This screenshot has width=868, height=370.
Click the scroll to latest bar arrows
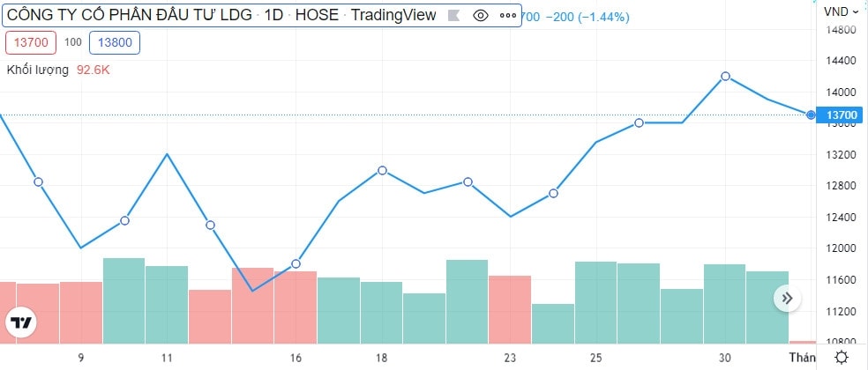click(x=787, y=299)
